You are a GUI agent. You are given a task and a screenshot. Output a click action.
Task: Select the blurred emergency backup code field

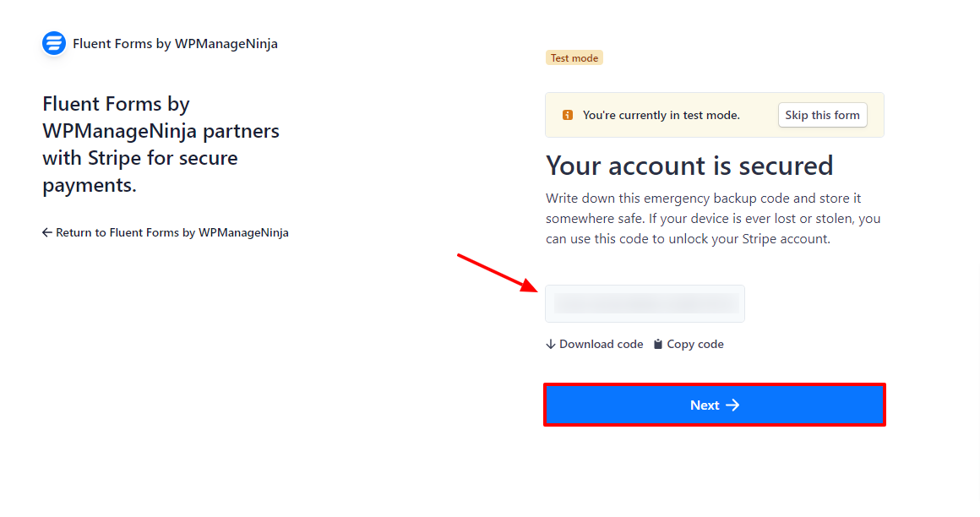point(645,304)
